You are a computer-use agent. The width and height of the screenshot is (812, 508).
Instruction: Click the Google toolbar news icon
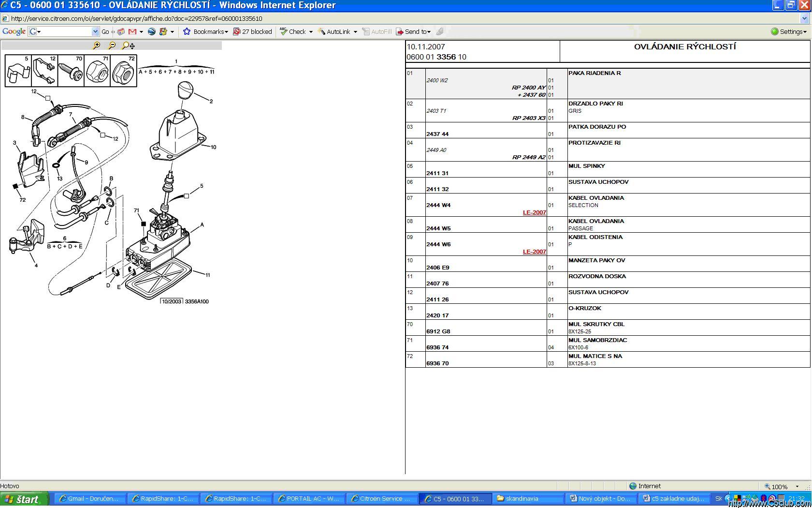click(x=121, y=31)
